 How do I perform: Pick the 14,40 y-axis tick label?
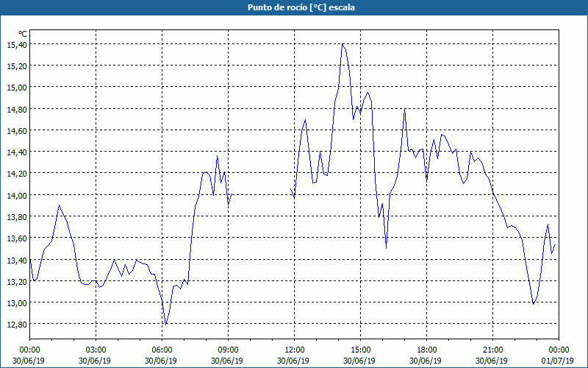coord(16,152)
